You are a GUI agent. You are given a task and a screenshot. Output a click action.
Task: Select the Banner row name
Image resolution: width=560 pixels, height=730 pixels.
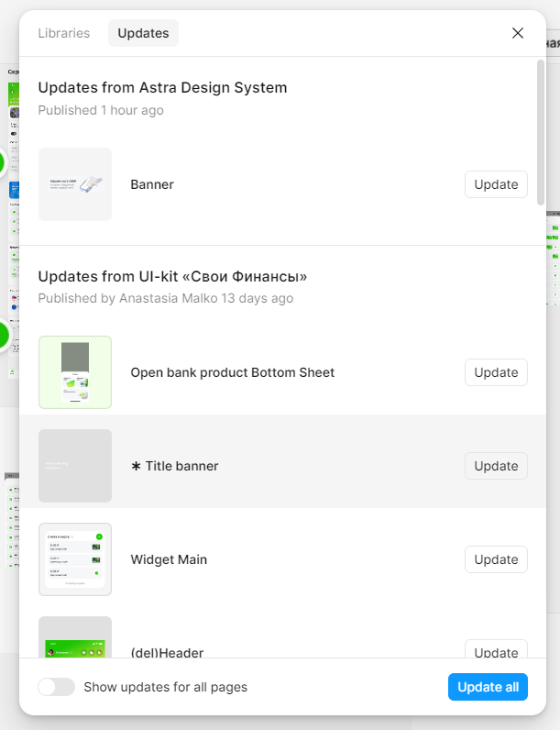[152, 184]
